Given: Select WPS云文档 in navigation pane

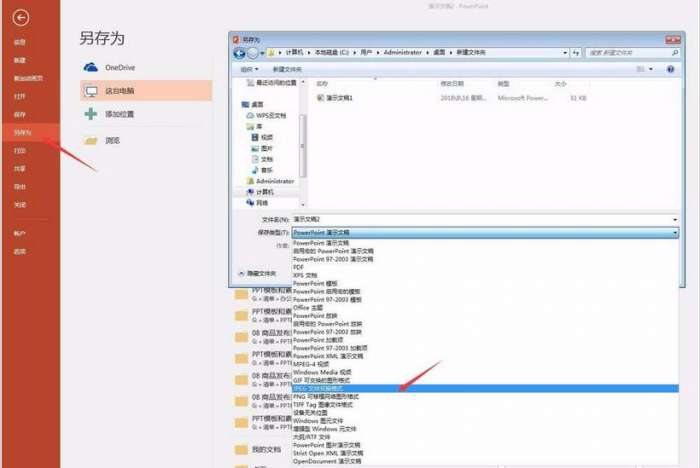Looking at the screenshot, I should click(x=267, y=116).
